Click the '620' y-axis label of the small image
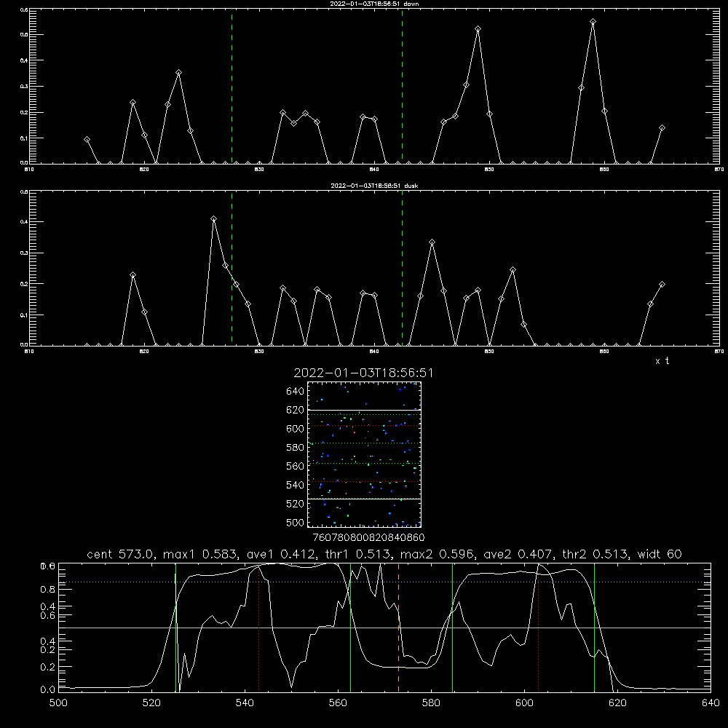Viewport: 728px width, 728px height. click(295, 410)
